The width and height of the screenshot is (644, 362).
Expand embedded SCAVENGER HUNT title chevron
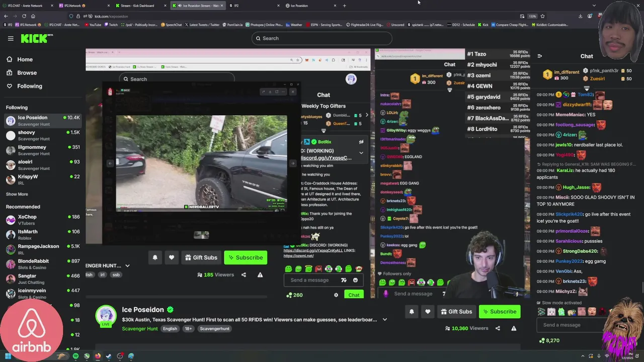coord(127,265)
